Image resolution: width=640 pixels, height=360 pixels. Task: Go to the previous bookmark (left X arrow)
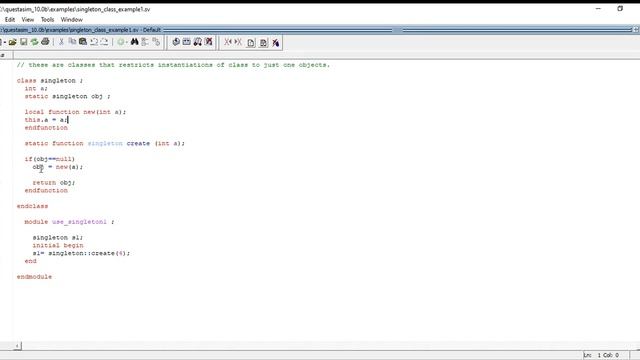(x=228, y=42)
